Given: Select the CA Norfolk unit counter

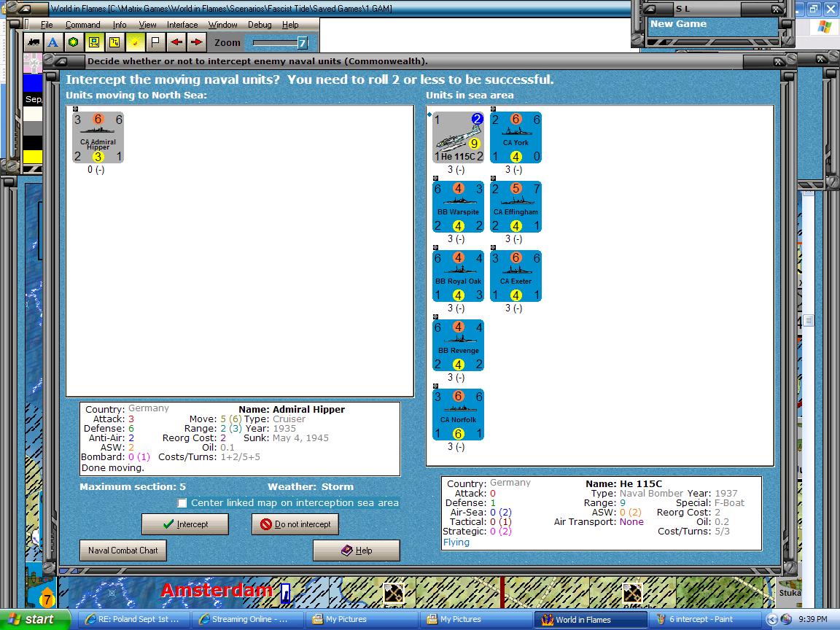Looking at the screenshot, I should (x=458, y=414).
